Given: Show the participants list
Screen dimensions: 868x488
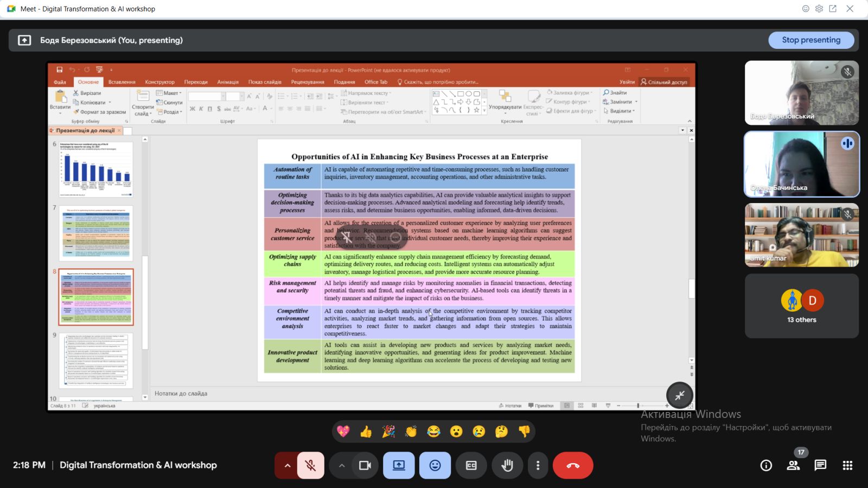Looking at the screenshot, I should pos(793,465).
